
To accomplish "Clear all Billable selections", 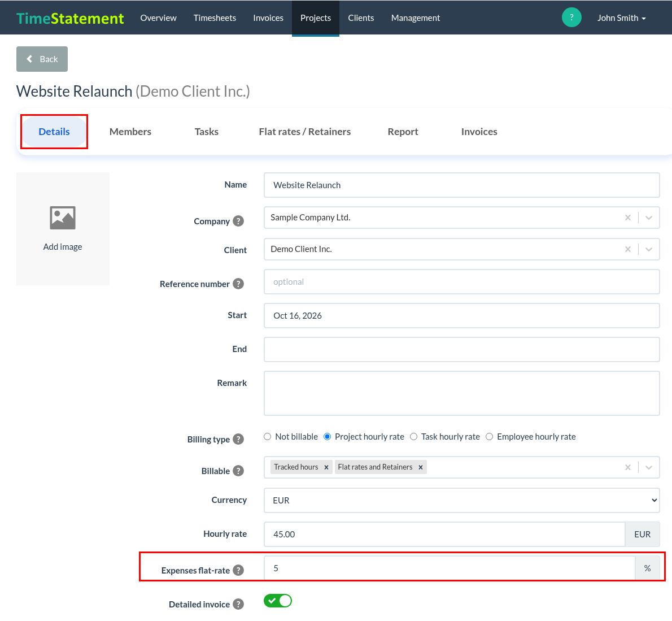I will [x=628, y=467].
